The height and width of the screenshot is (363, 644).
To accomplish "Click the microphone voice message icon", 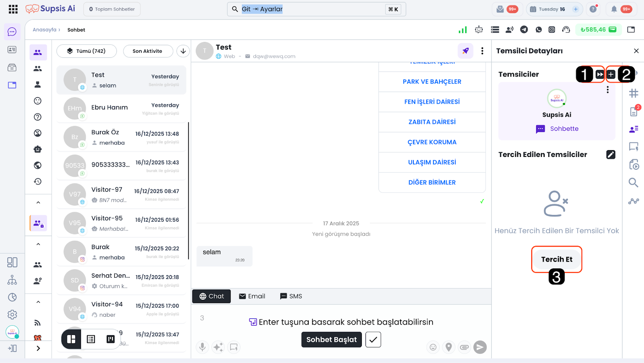I will pos(202,347).
